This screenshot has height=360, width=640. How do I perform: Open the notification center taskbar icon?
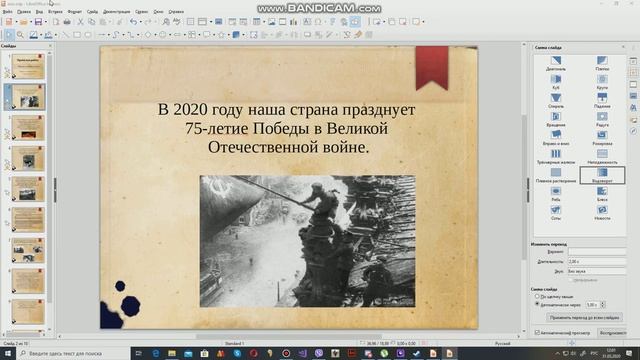[629, 353]
